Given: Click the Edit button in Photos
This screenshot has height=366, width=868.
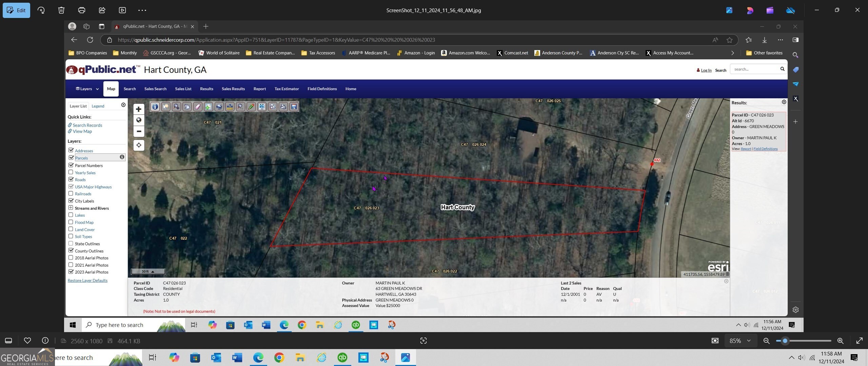Looking at the screenshot, I should 16,10.
